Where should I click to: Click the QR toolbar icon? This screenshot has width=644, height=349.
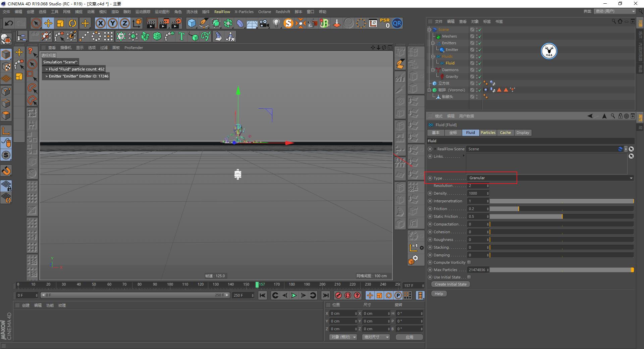[x=397, y=23]
